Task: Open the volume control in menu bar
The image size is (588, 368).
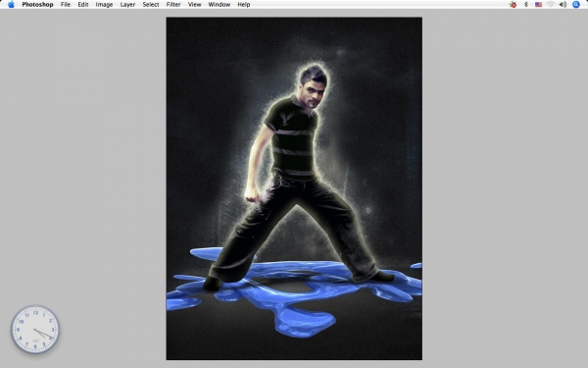Action: (x=563, y=5)
